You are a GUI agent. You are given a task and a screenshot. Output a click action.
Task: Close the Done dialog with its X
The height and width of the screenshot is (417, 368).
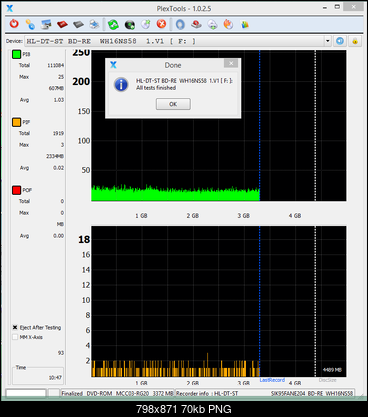click(231, 63)
